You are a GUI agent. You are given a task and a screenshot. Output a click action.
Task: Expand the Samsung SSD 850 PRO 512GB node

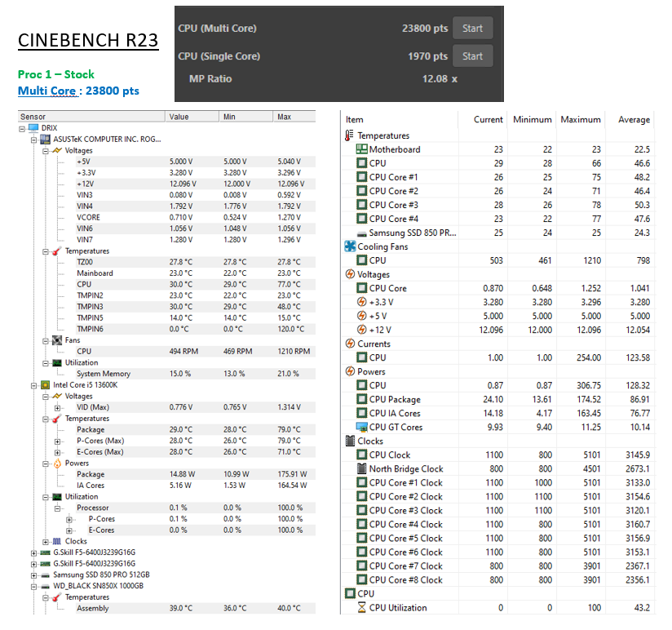coord(33,575)
